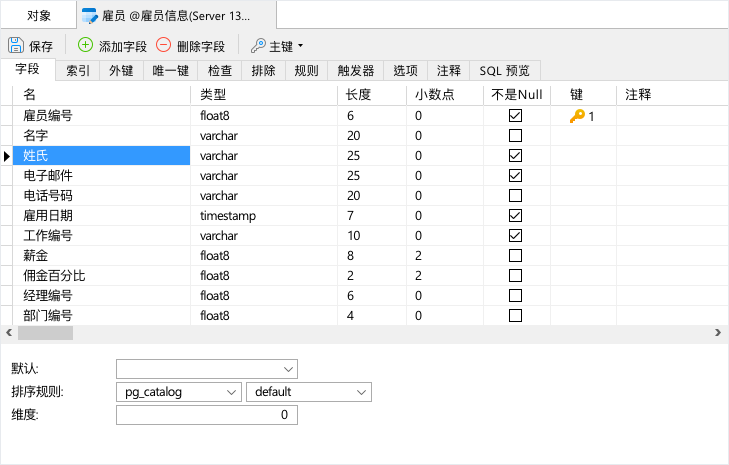The width and height of the screenshot is (729, 465).
Task: Click the table icon on 雇员 tab
Action: (89, 15)
